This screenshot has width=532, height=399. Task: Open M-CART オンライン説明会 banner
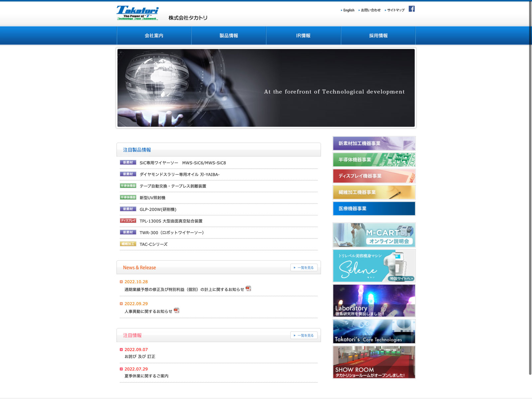(374, 235)
